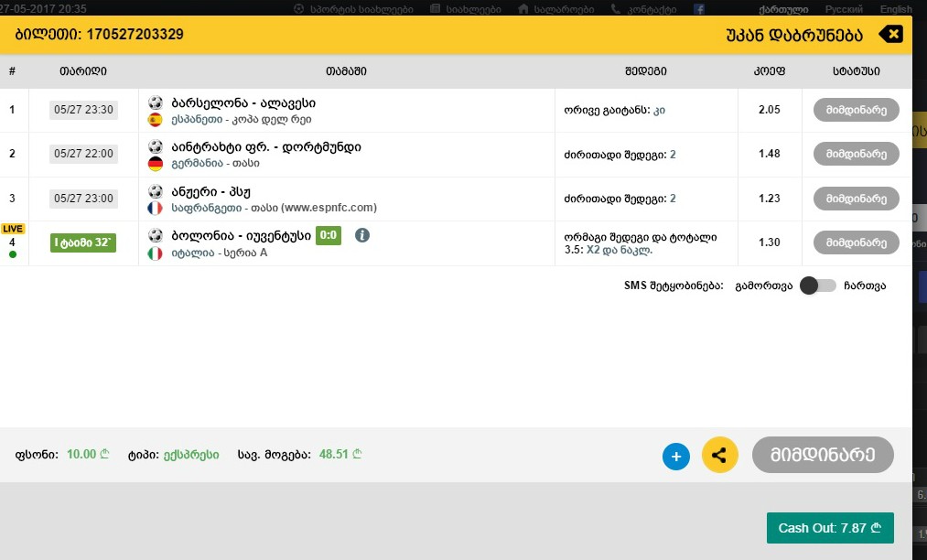Click the Cash Out 7.87 button
The height and width of the screenshot is (560, 927).
[x=830, y=528]
